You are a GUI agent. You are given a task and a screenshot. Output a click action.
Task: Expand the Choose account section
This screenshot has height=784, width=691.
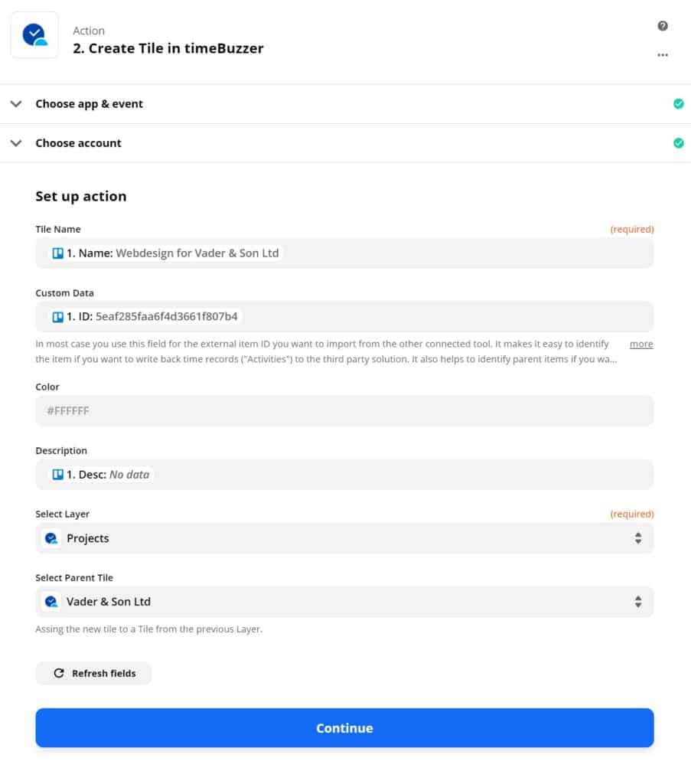16,143
